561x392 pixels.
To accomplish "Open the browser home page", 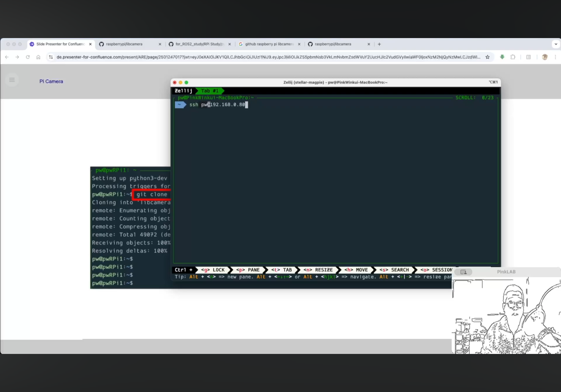I will (38, 57).
